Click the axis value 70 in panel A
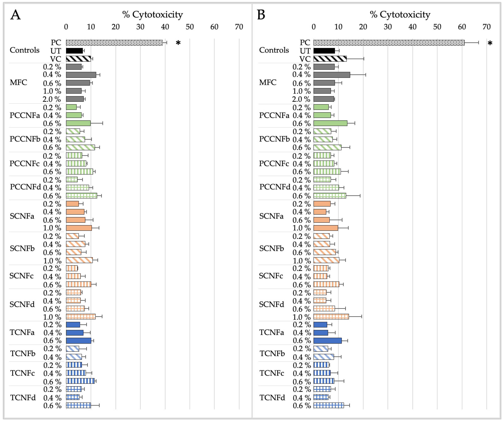This screenshot has width=504, height=421. (239, 27)
